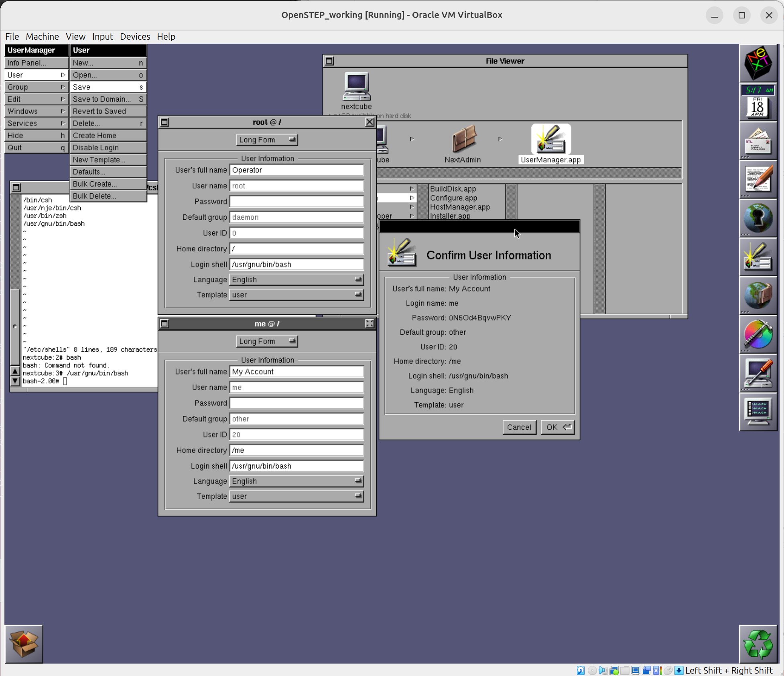Cancel the Confirm User Information dialog

click(x=519, y=427)
